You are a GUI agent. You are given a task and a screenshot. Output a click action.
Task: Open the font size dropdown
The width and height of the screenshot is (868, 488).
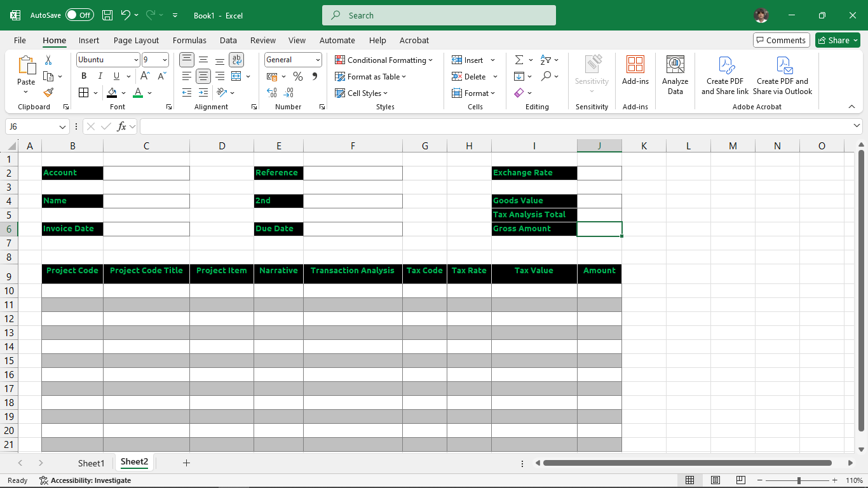point(165,60)
